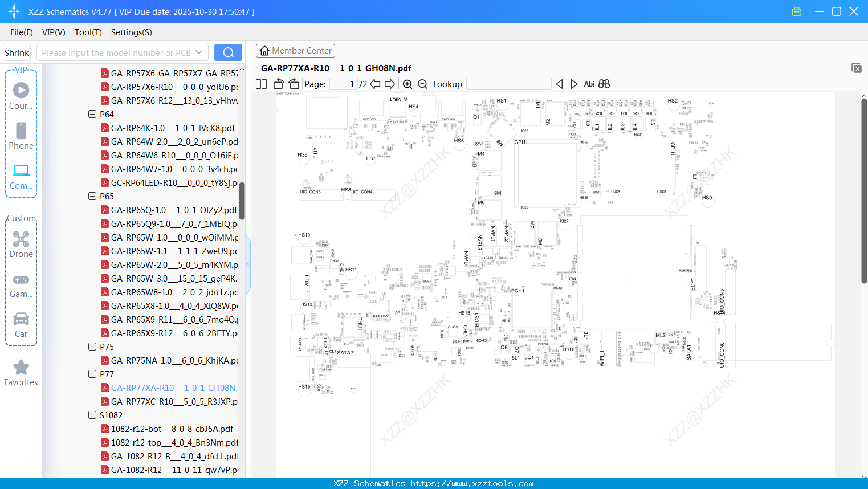Collapse the P75 folder
Image resolution: width=868 pixels, height=489 pixels.
coord(92,347)
